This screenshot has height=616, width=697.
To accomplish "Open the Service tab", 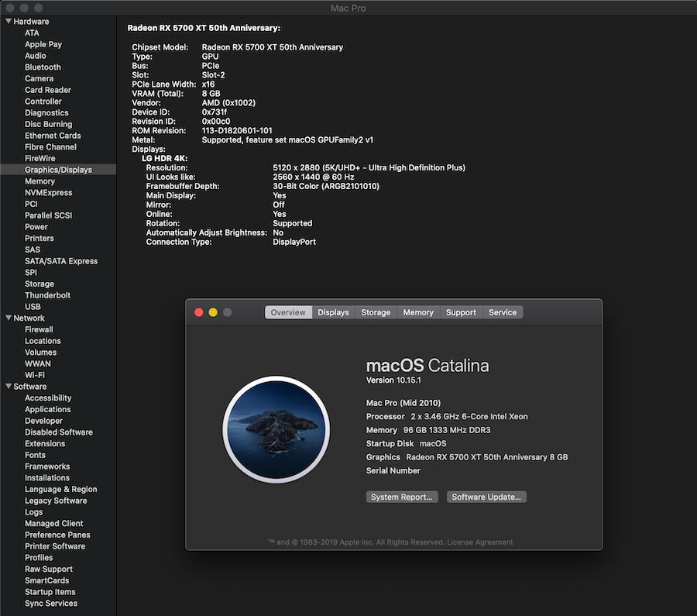I will point(503,312).
